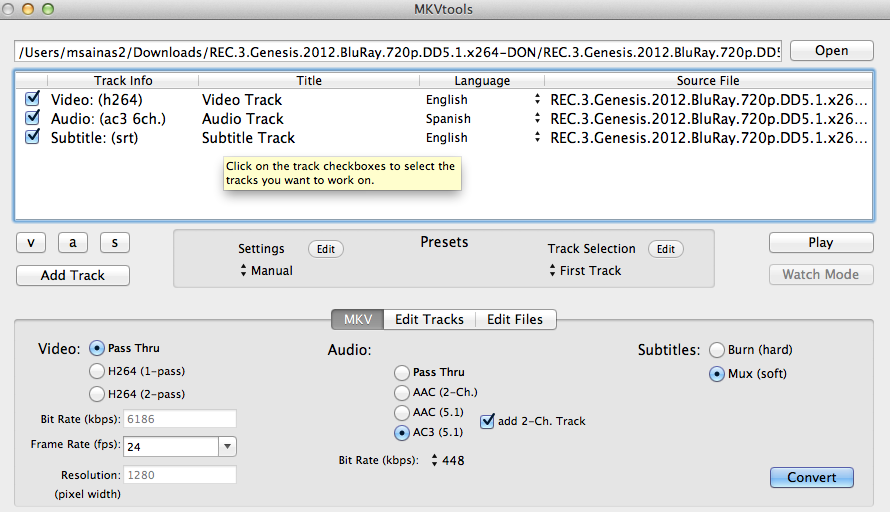Click the Open file button

pyautogui.click(x=831, y=51)
